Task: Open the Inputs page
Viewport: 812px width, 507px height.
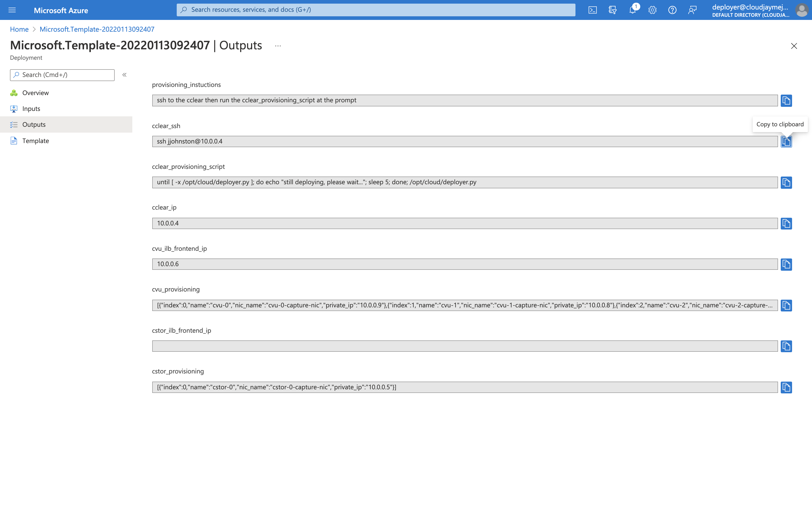Action: (31, 109)
